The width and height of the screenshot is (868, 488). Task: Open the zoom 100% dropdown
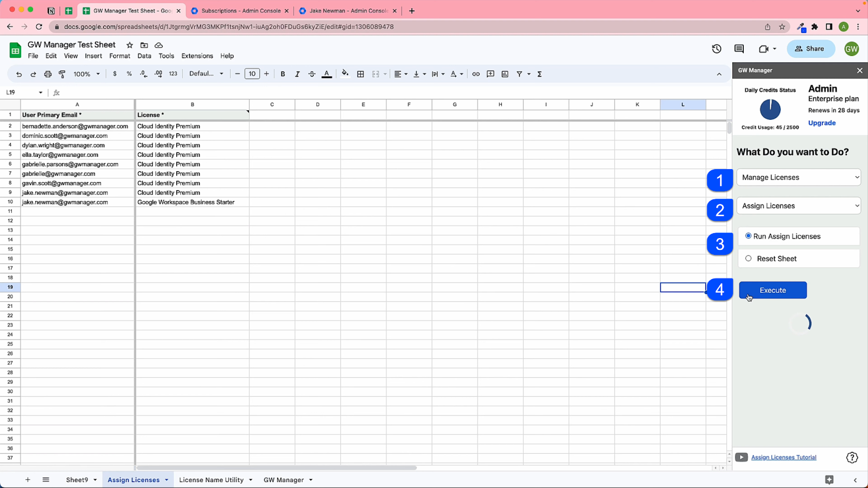[x=87, y=74]
